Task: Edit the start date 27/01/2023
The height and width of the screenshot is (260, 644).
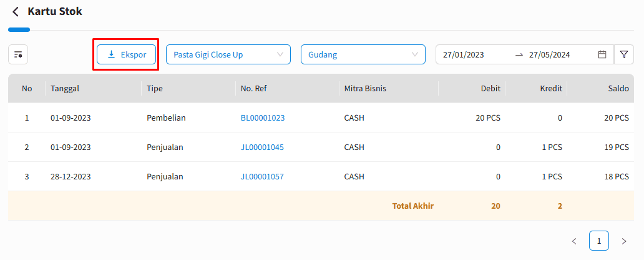Action: coord(463,54)
